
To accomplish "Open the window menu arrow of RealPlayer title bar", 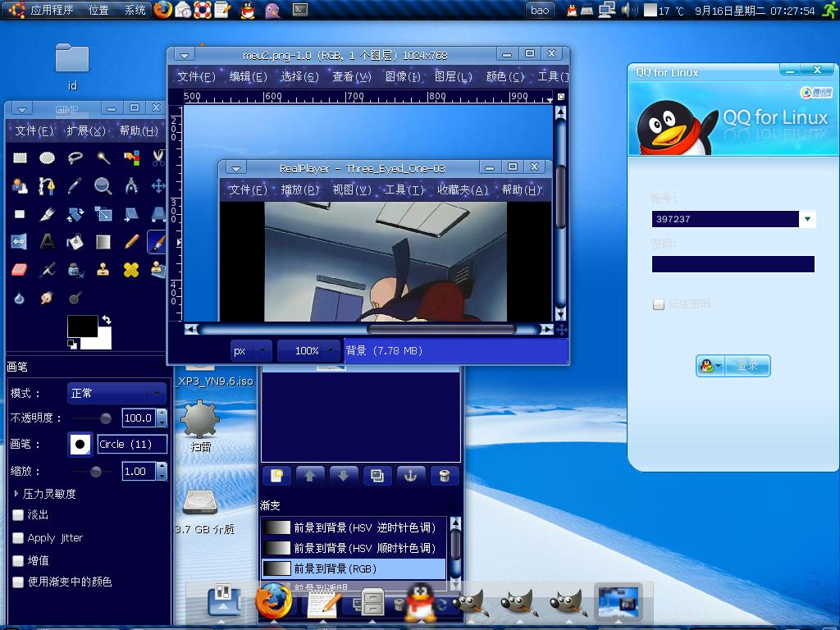I will [235, 168].
